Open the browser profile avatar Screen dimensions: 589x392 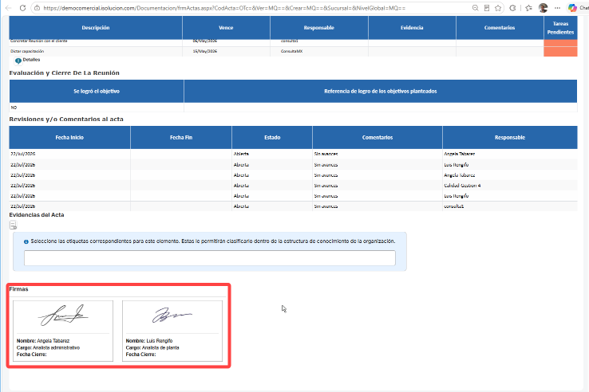(x=543, y=8)
